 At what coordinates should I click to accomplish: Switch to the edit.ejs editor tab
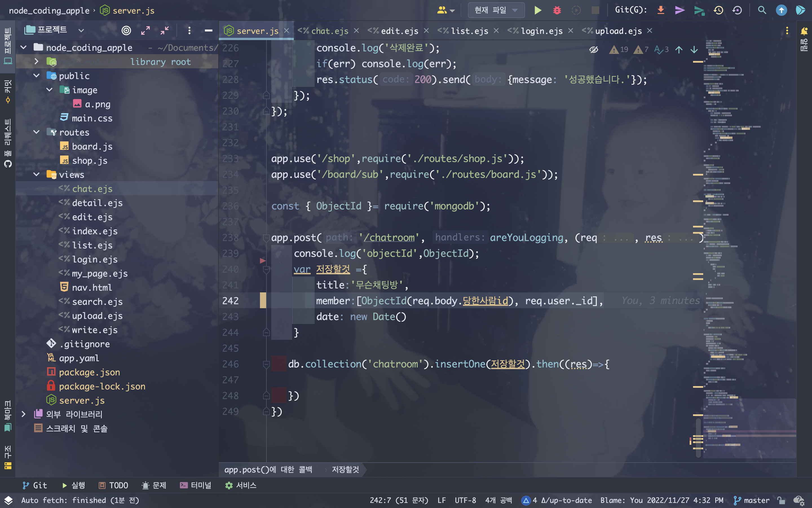click(399, 31)
